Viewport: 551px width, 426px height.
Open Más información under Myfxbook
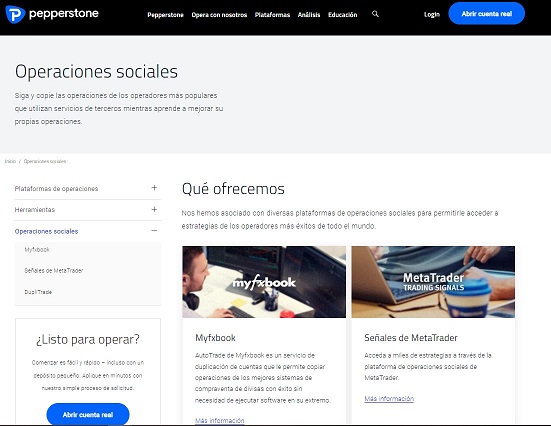(220, 420)
